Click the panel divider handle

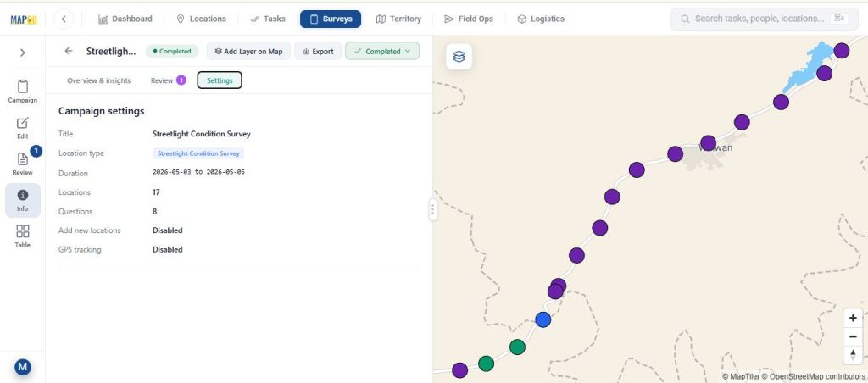point(432,210)
